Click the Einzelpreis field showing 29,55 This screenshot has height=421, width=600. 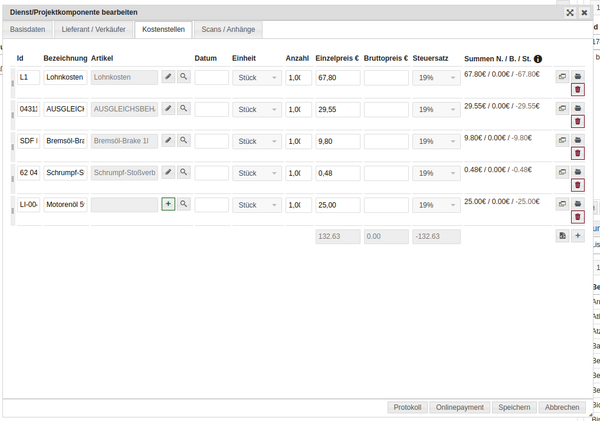(337, 109)
